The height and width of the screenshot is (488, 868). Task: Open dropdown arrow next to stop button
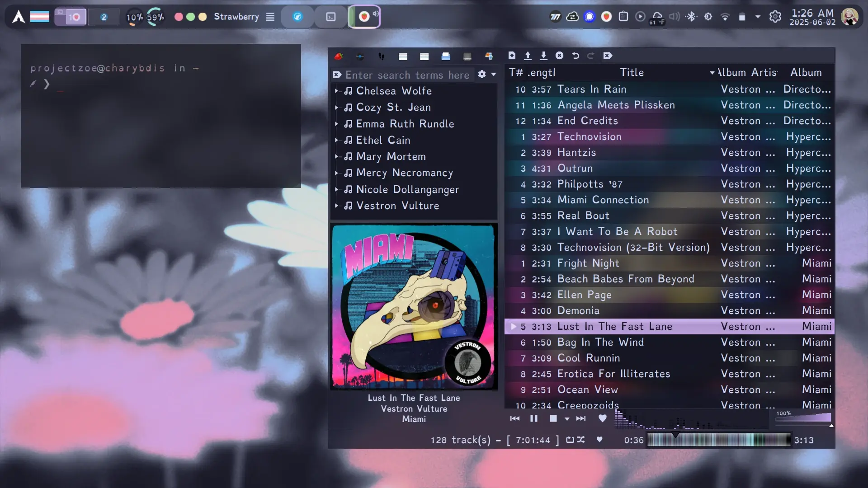(567, 419)
